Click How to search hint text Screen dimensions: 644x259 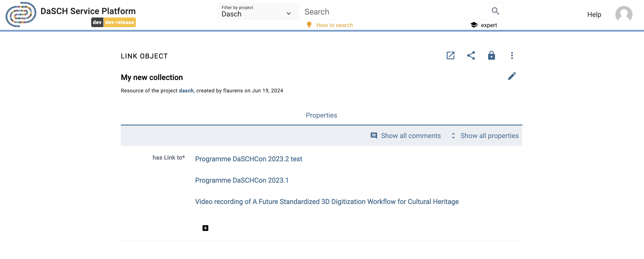pyautogui.click(x=335, y=25)
